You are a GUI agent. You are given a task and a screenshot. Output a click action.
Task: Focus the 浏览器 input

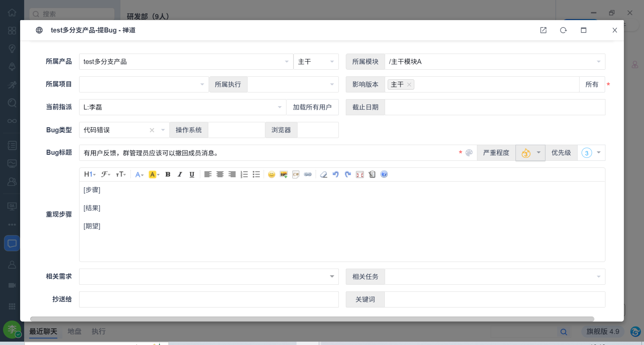click(318, 130)
